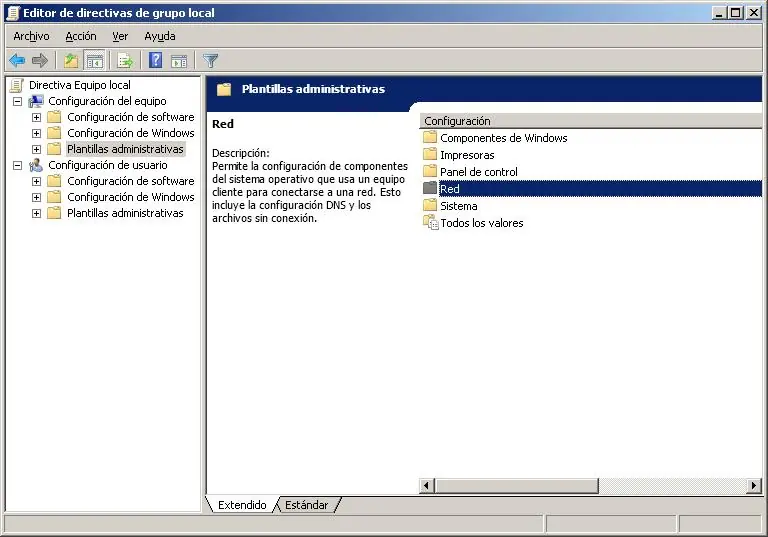The image size is (768, 537).
Task: Click the Plantillas administrativas header folder icon
Action: (x=224, y=89)
